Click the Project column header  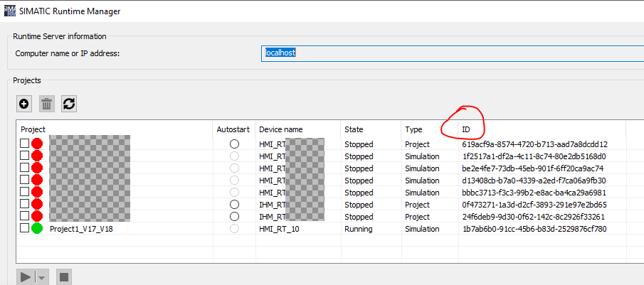pyautogui.click(x=33, y=129)
